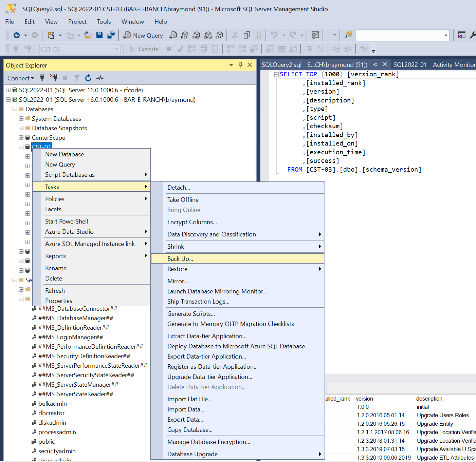476x462 pixels.
Task: Click the Analysis Services DAX Query icon
Action: 220,35
